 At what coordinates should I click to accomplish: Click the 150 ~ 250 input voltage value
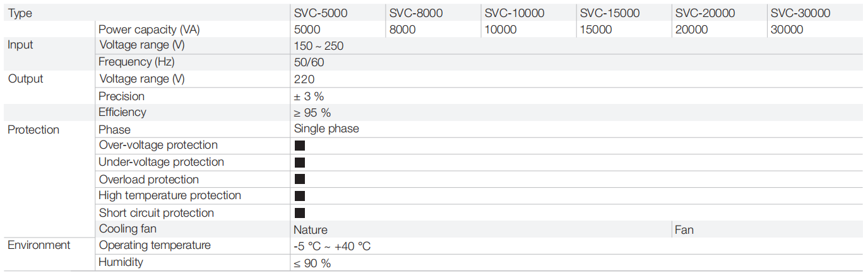click(x=319, y=46)
